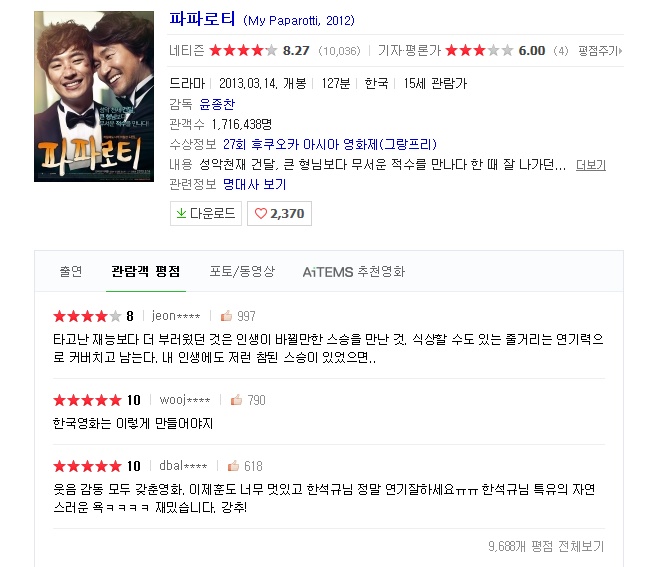Click the netizen rating red stars

point(243,50)
